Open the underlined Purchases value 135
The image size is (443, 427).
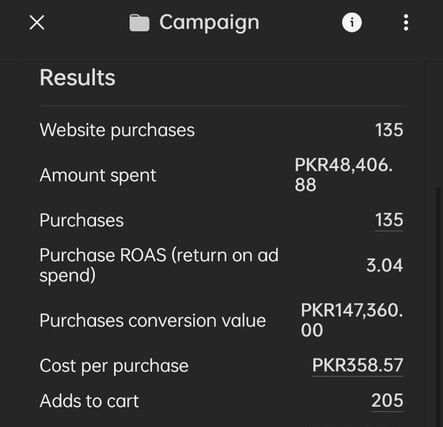[389, 220]
